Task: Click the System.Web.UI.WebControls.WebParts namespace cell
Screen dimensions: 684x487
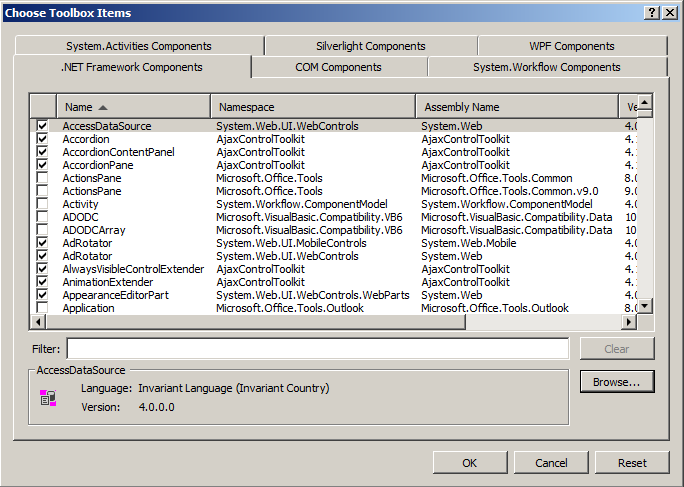Action: pyautogui.click(x=313, y=295)
